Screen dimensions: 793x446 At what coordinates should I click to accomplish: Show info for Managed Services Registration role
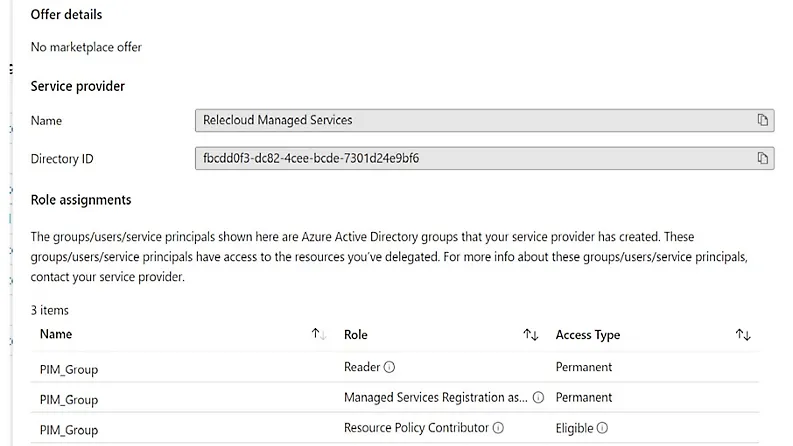(x=538, y=398)
